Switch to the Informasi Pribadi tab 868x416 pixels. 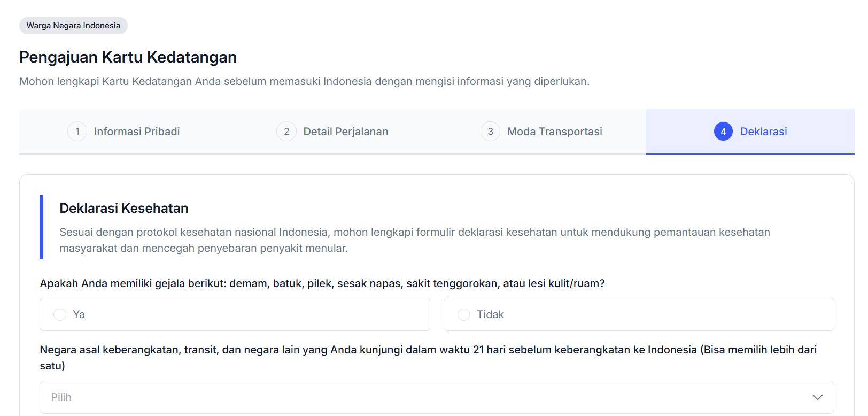[136, 132]
